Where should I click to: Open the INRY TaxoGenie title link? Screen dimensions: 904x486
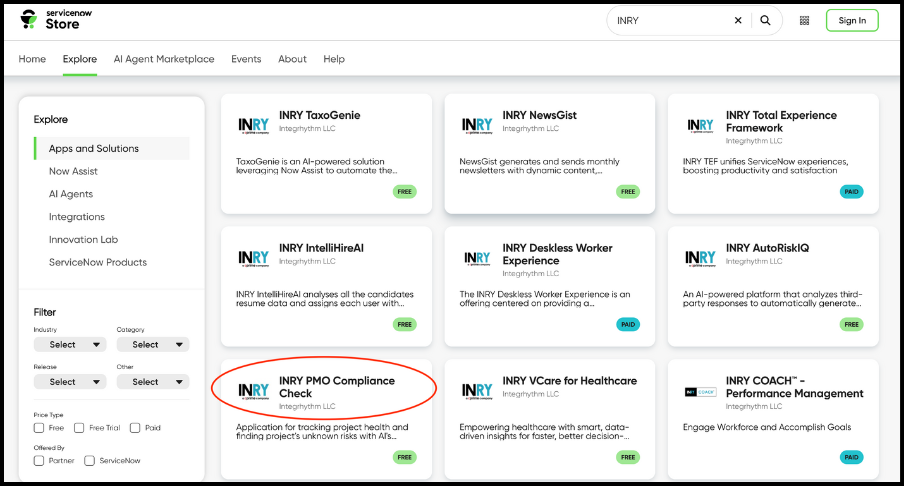coord(319,115)
